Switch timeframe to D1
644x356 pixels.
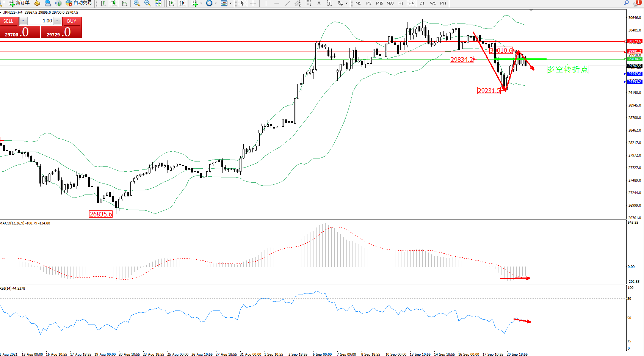tap(422, 3)
